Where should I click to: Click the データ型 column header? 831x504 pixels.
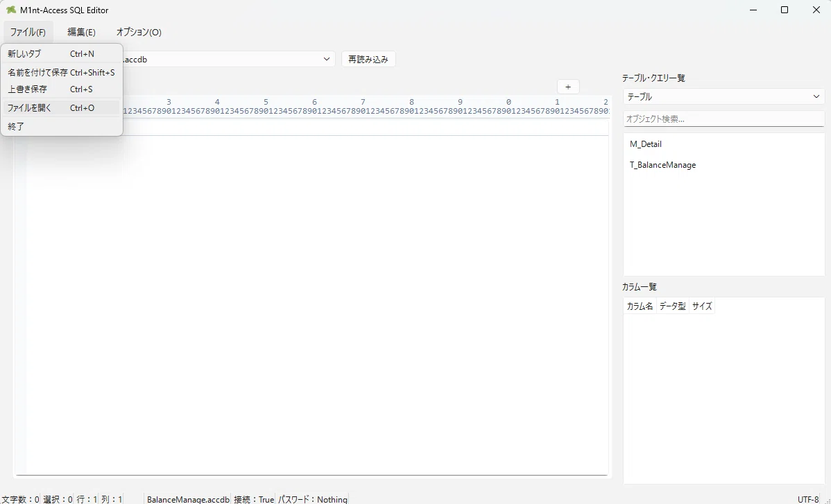(x=673, y=306)
